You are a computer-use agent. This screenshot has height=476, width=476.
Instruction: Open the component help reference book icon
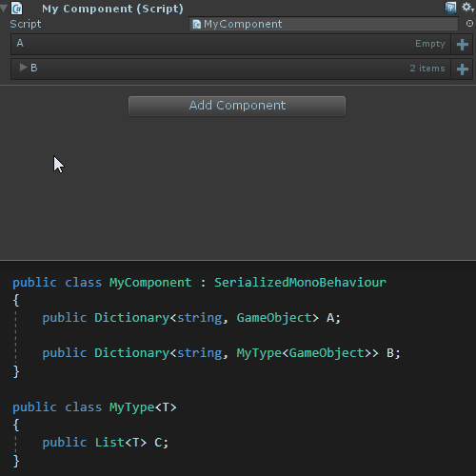(450, 8)
